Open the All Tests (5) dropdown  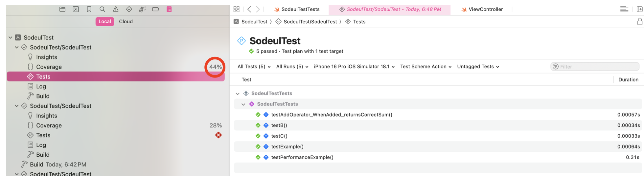click(254, 67)
